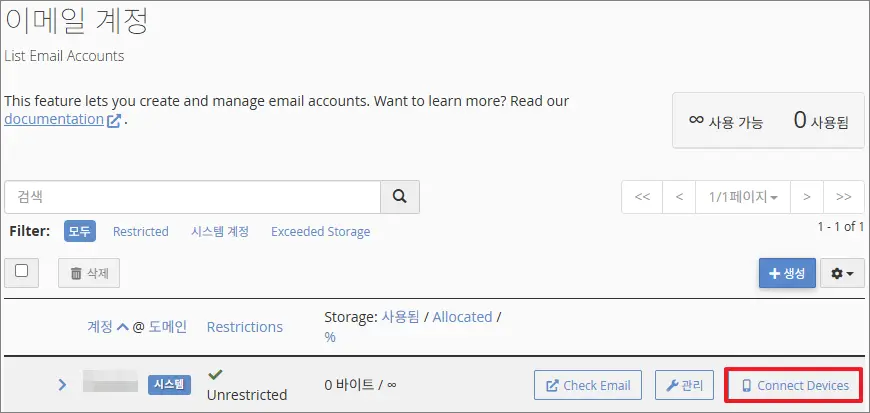This screenshot has width=870, height=413.
Task: Go to the next page arrow
Action: [806, 197]
